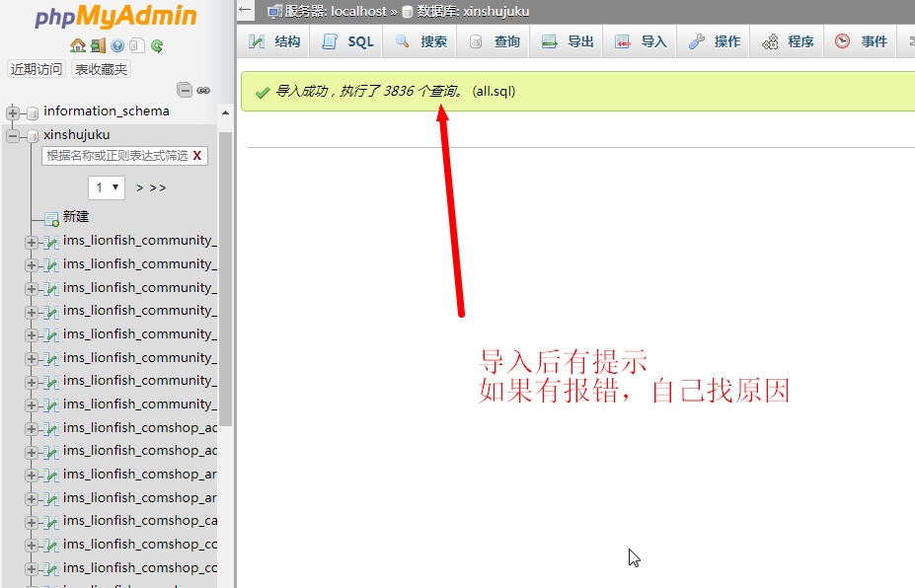Viewport: 915px width, 588px height.
Task: Clear the table filter with red X
Action: click(197, 156)
